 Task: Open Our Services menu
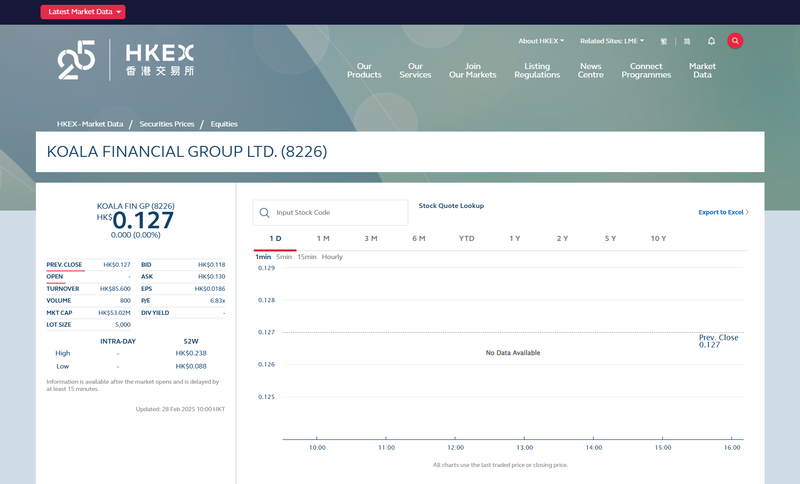[x=415, y=70]
